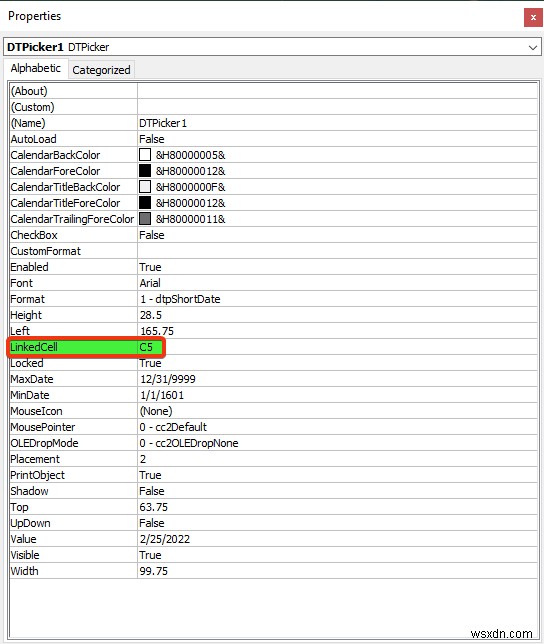Image resolution: width=544 pixels, height=644 pixels.
Task: Select the MousePointer property name
Action: click(43, 427)
